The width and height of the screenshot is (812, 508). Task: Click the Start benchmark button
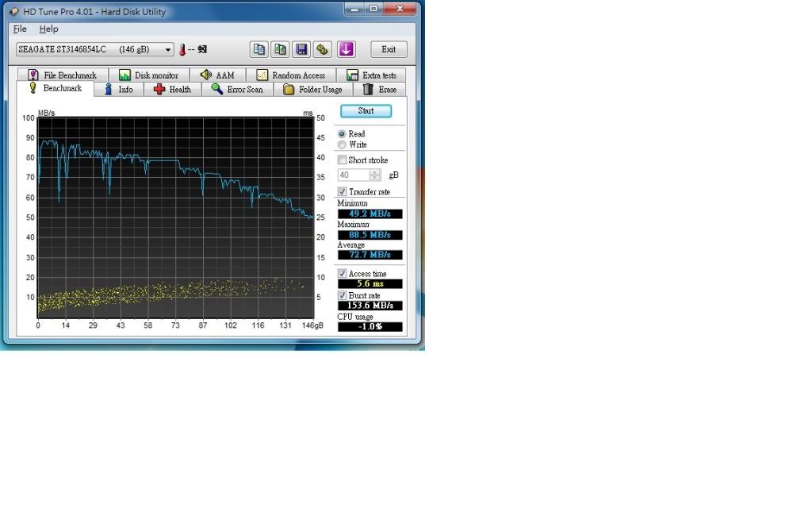click(366, 111)
